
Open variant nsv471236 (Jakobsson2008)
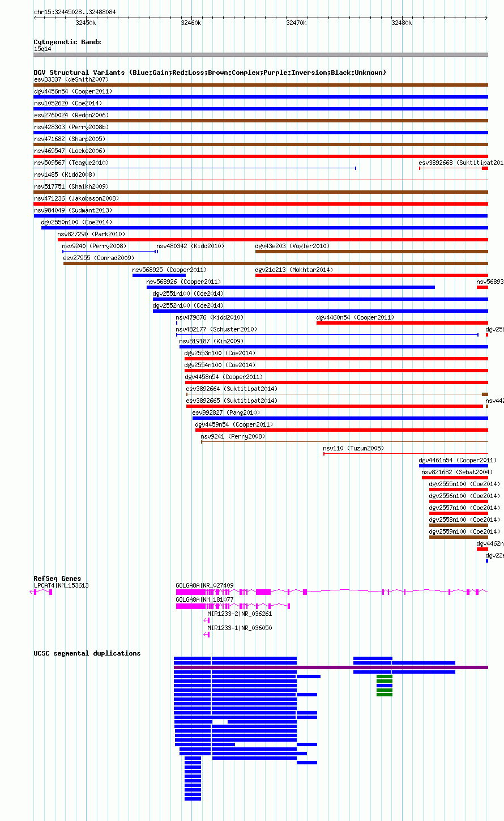point(76,198)
